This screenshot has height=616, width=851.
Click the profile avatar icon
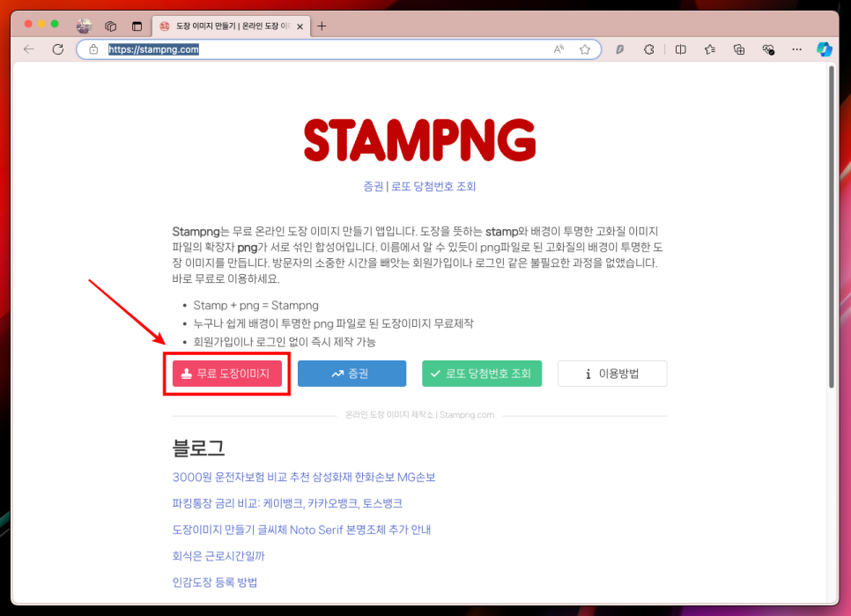pos(84,26)
